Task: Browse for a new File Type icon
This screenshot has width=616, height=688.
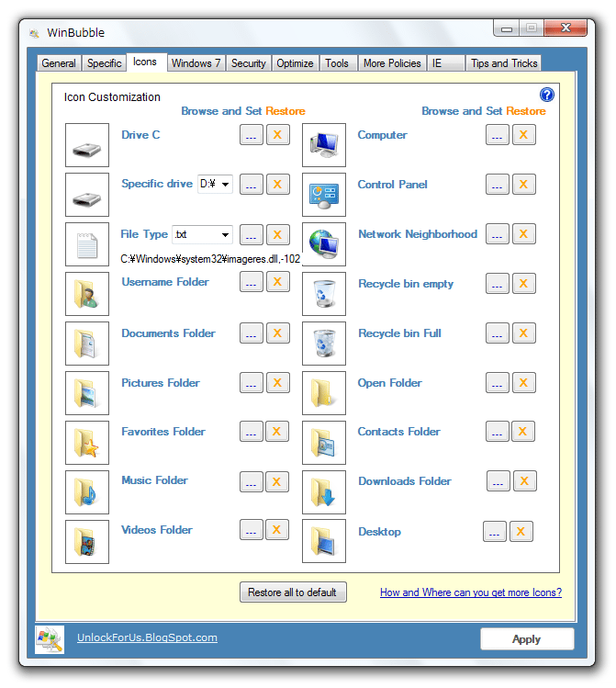Action: pyautogui.click(x=252, y=235)
